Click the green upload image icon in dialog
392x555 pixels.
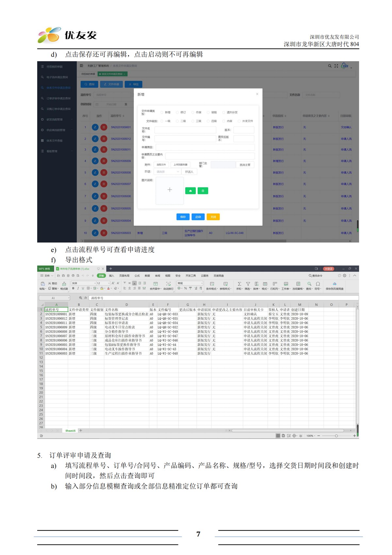tap(190, 191)
